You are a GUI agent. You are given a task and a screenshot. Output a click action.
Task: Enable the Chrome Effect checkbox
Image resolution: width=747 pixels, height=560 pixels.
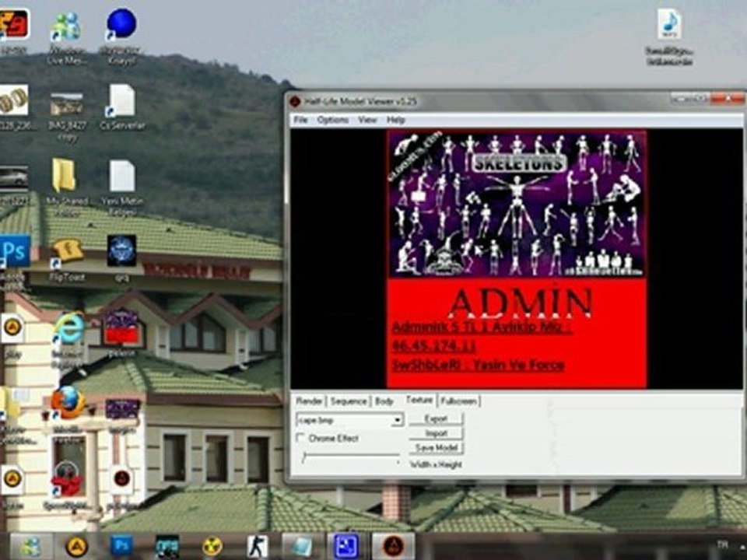click(x=300, y=438)
